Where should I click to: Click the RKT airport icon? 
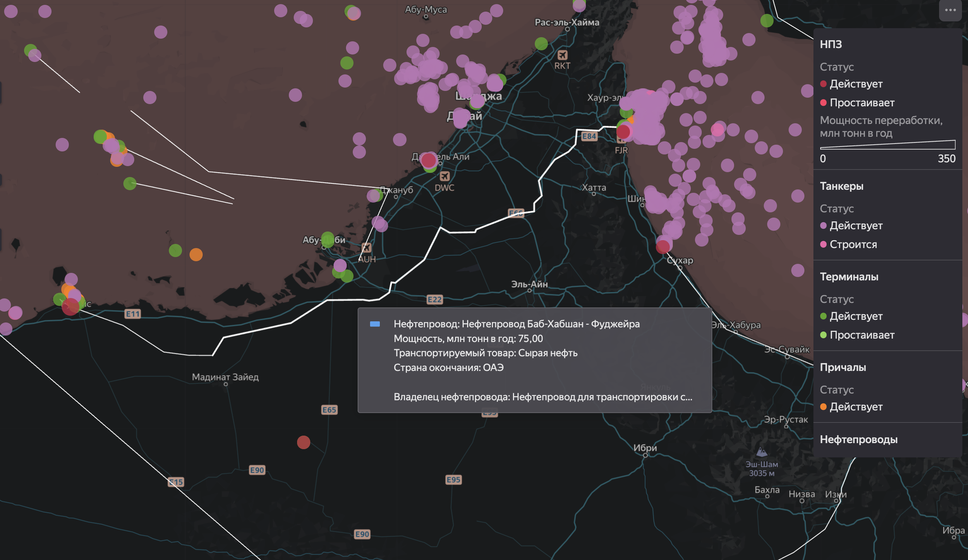click(x=562, y=55)
